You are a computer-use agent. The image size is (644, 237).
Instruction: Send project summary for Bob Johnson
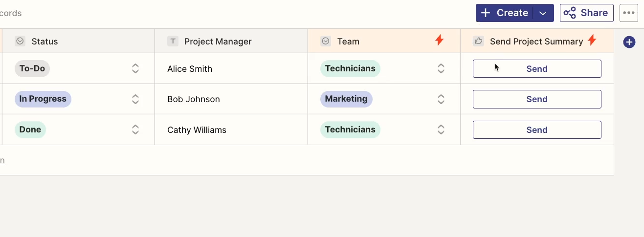point(537,99)
